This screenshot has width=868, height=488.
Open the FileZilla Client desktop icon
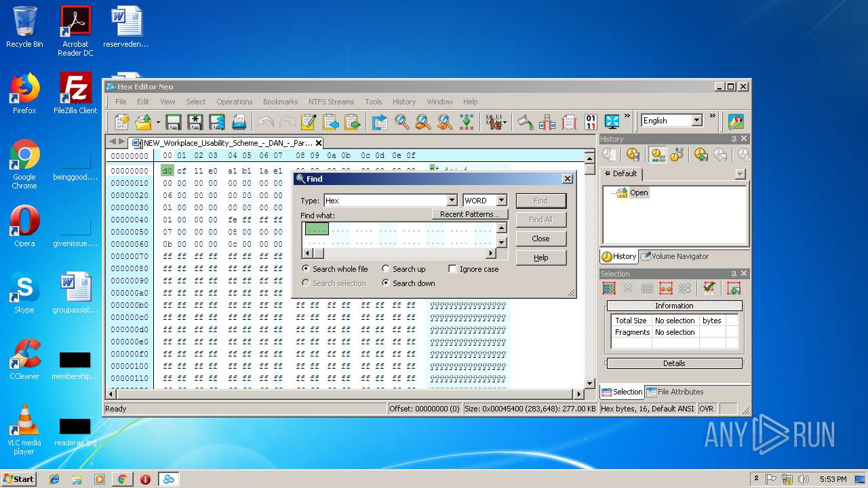click(75, 94)
